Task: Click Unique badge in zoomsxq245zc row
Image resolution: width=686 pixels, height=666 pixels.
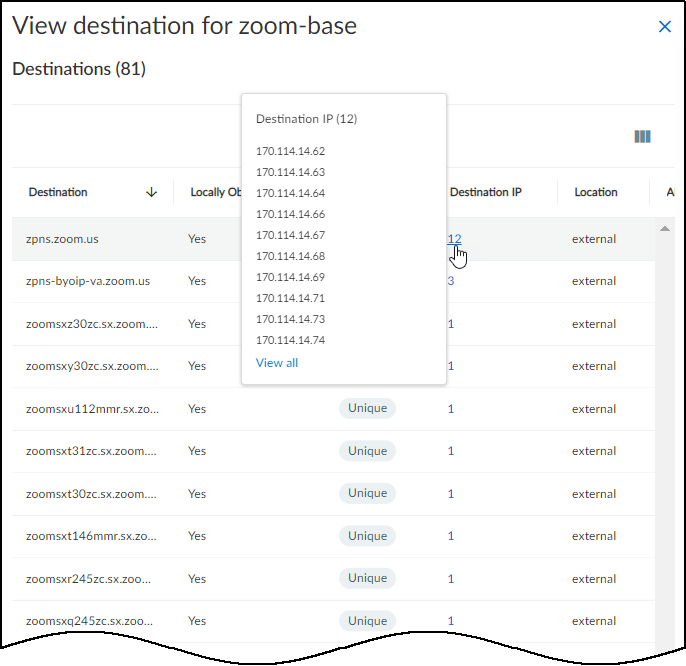Action: (x=367, y=620)
